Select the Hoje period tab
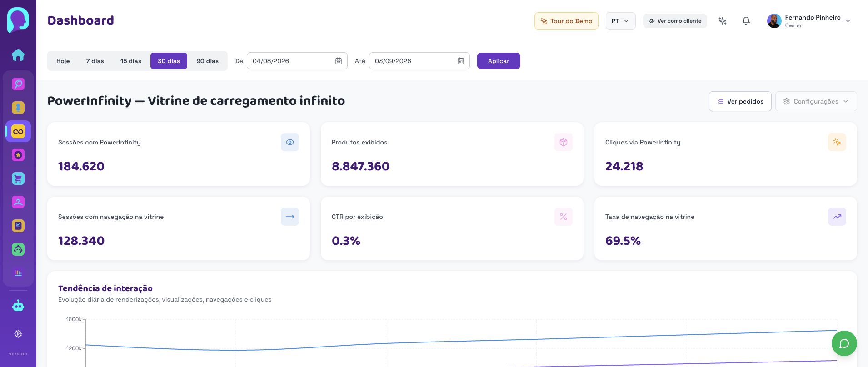This screenshot has height=367, width=868. [x=63, y=61]
